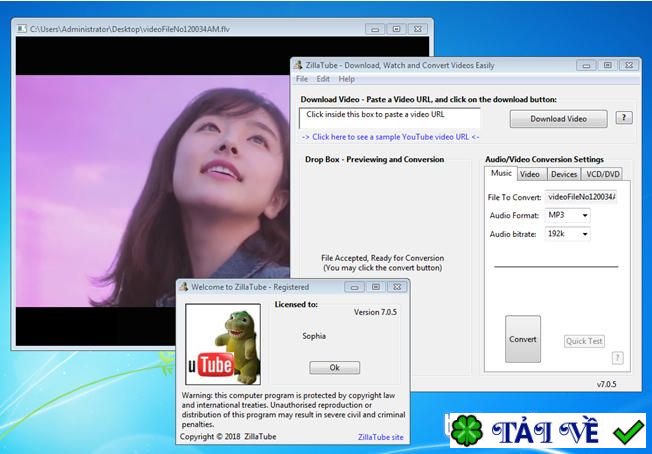Minimize the Welcome to ZillaTube dialog
The image size is (652, 454).
pos(354,287)
